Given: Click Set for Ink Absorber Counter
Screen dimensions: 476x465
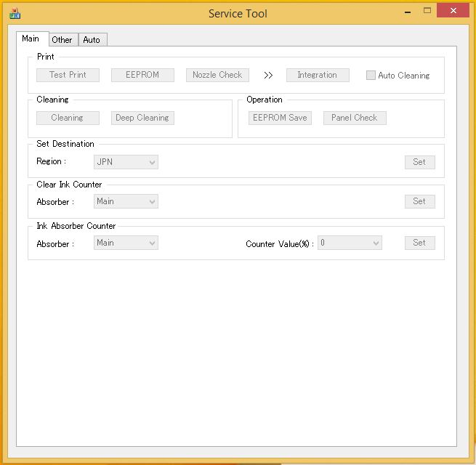Looking at the screenshot, I should click(x=420, y=243).
